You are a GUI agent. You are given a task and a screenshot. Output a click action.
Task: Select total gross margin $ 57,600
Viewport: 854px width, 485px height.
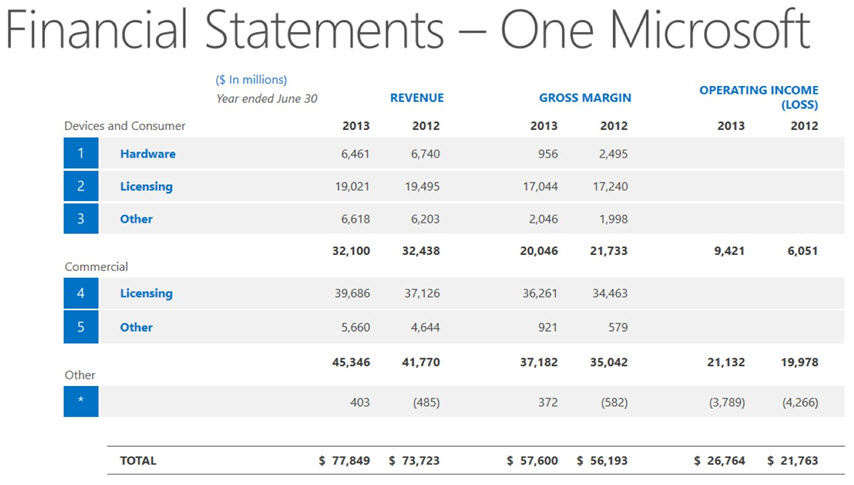(532, 460)
